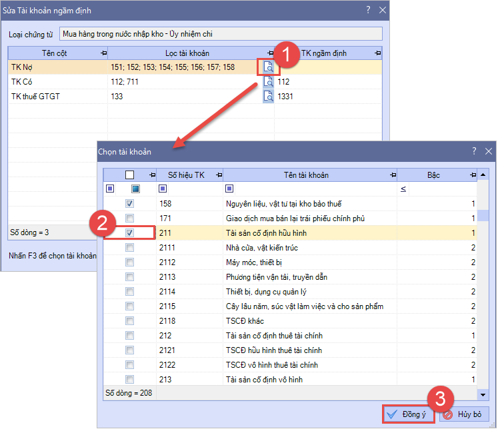The width and height of the screenshot is (504, 435).
Task: Tick checkbox for account 2111 Nhà cửa
Action: (130, 248)
